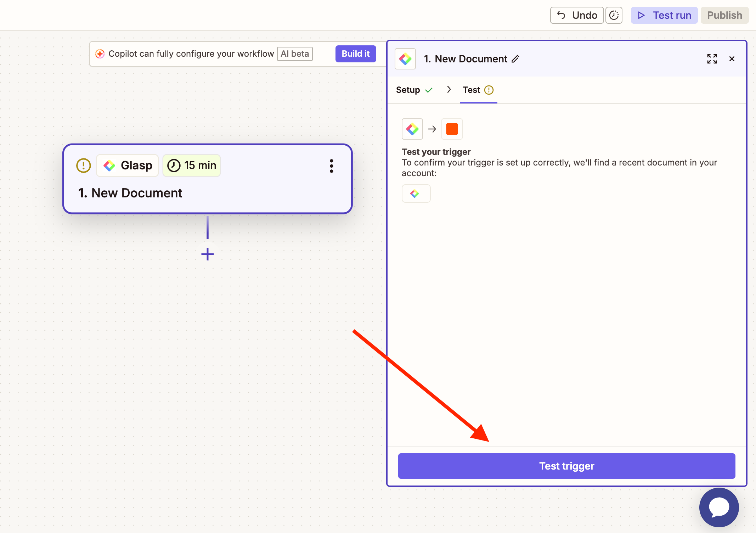The width and height of the screenshot is (756, 533).
Task: Start a Test run
Action: tap(664, 15)
